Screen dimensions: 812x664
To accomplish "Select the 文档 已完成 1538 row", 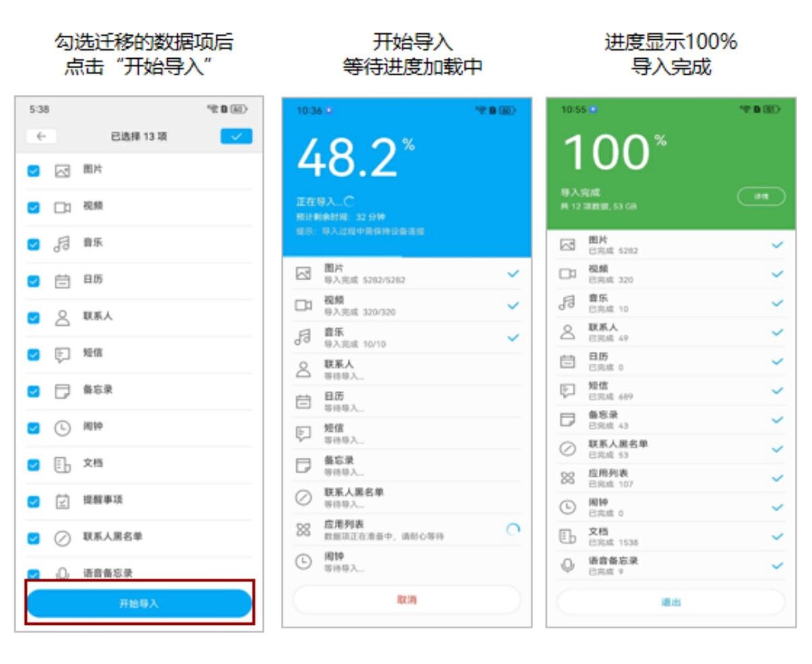I will pos(670,537).
